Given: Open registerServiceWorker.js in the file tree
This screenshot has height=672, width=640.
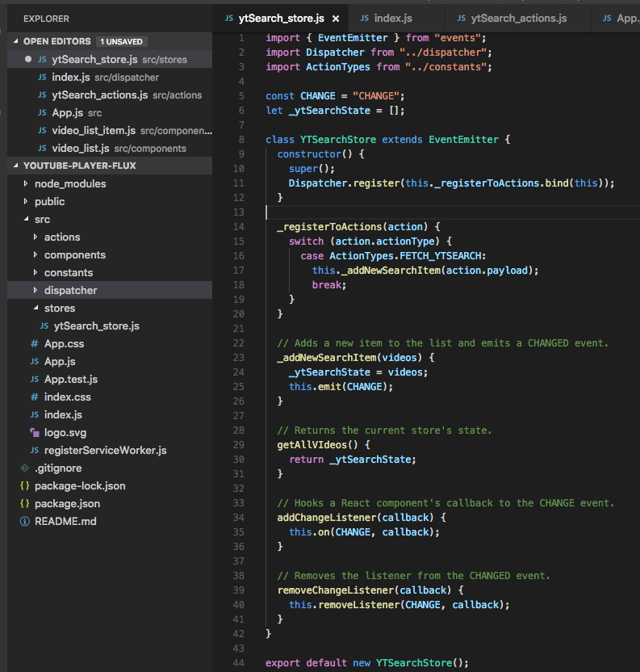Looking at the screenshot, I should [x=110, y=450].
